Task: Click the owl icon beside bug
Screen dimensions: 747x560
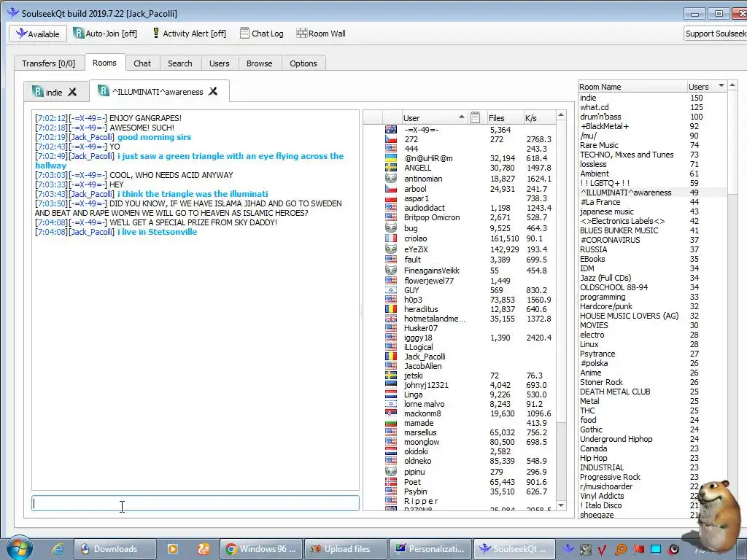Action: coord(391,227)
